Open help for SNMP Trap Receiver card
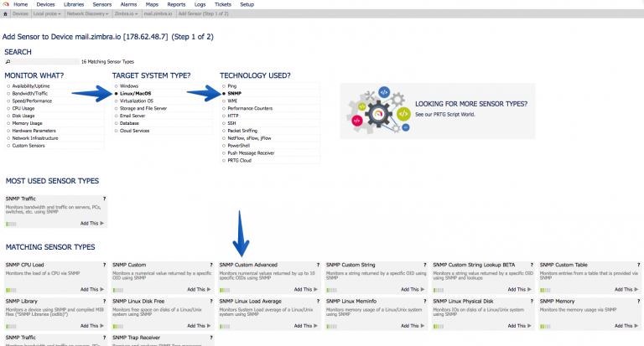 pos(211,338)
